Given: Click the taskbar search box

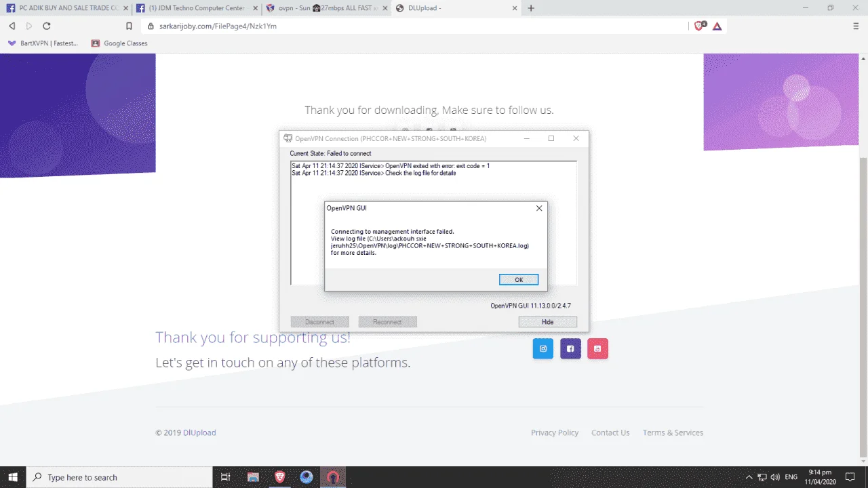Looking at the screenshot, I should [119, 477].
